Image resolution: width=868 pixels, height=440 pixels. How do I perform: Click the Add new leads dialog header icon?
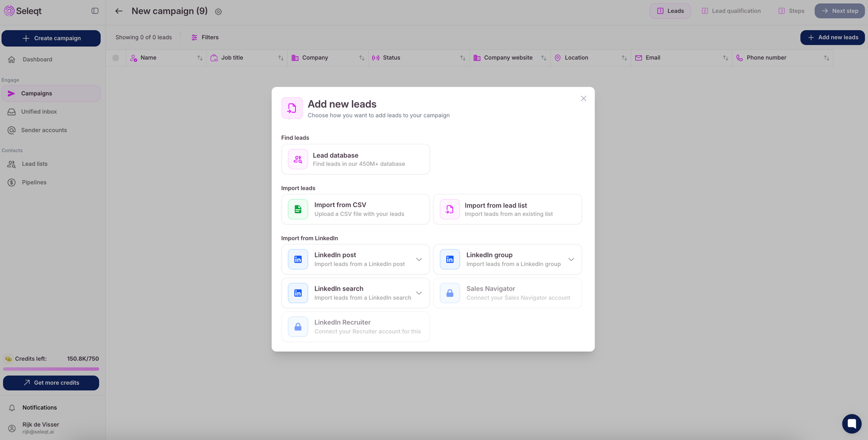[292, 108]
